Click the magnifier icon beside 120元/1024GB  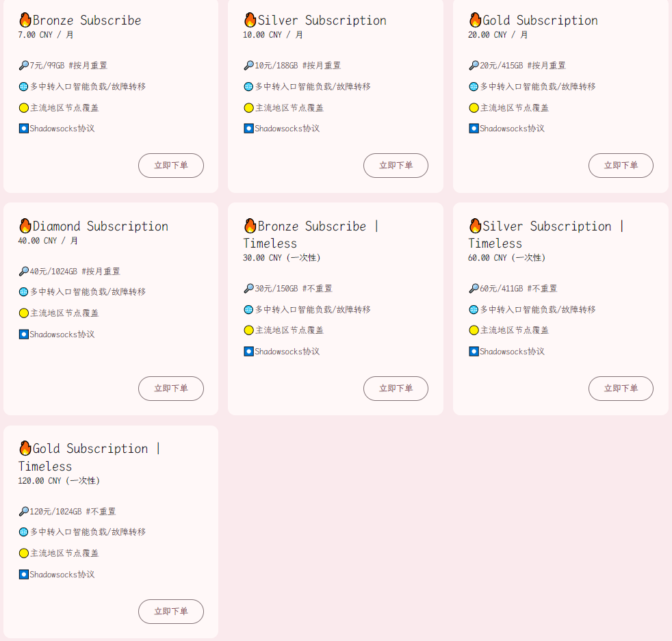[x=23, y=511]
